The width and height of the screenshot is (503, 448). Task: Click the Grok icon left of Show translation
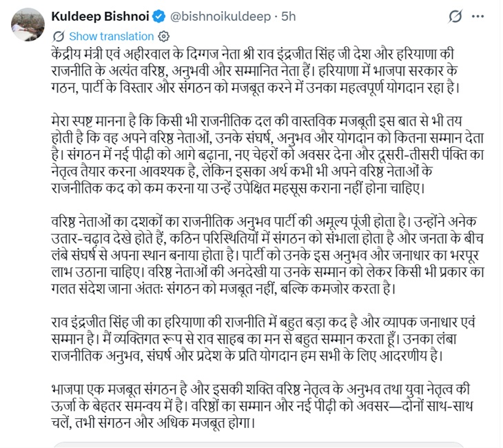tap(59, 37)
